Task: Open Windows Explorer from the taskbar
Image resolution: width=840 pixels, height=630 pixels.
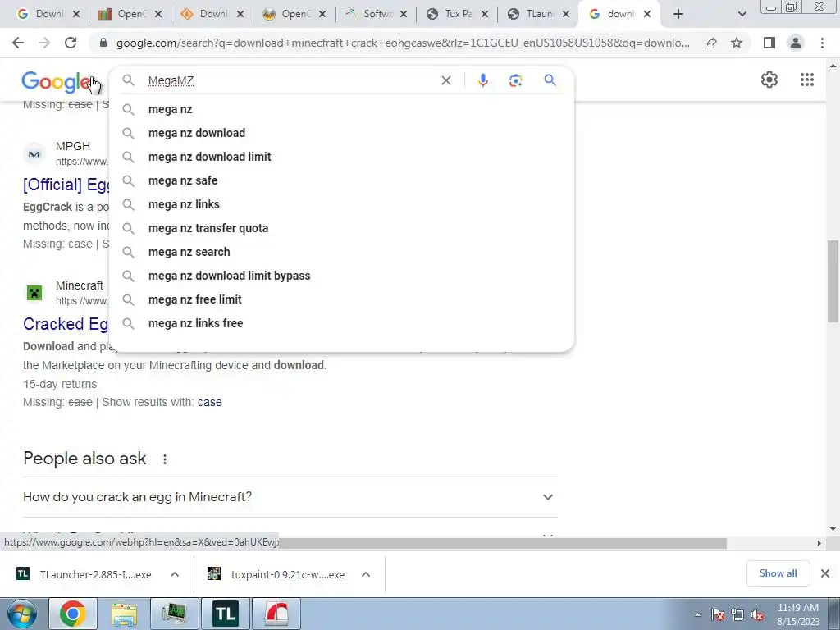Action: coord(124,614)
